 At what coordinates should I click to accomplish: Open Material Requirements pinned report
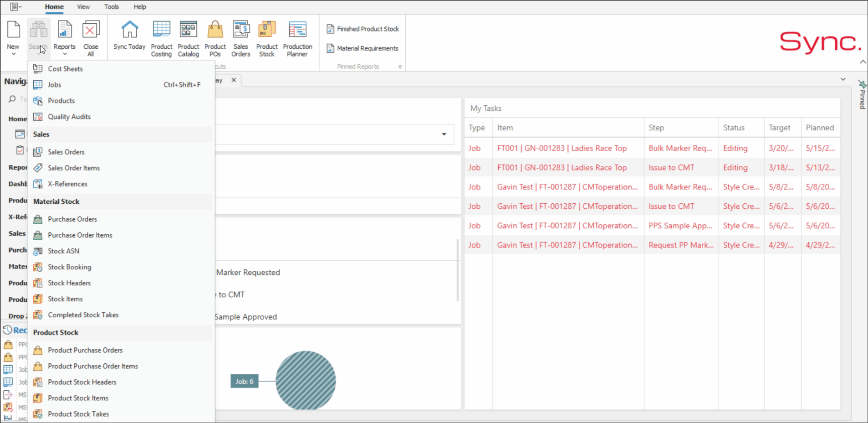tap(362, 48)
